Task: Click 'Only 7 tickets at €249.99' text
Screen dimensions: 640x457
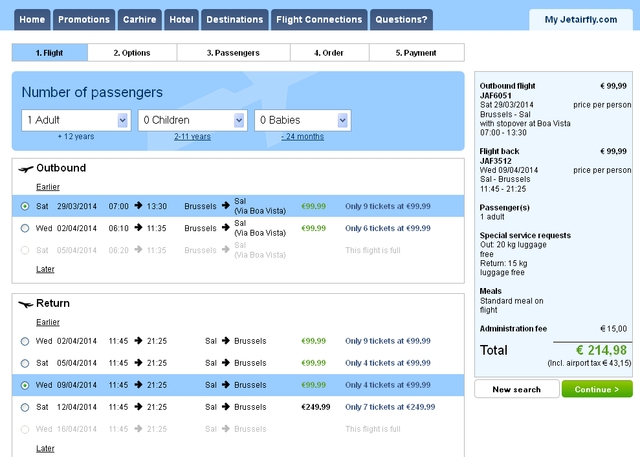Action: point(390,407)
